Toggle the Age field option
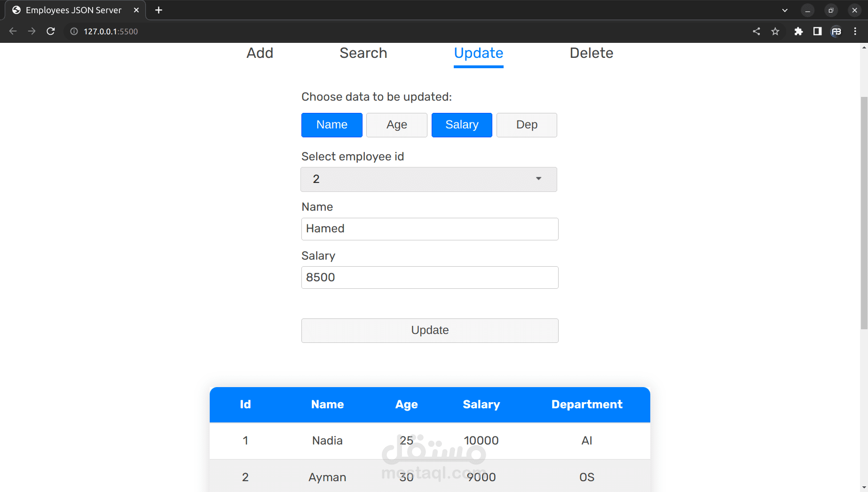 click(397, 125)
